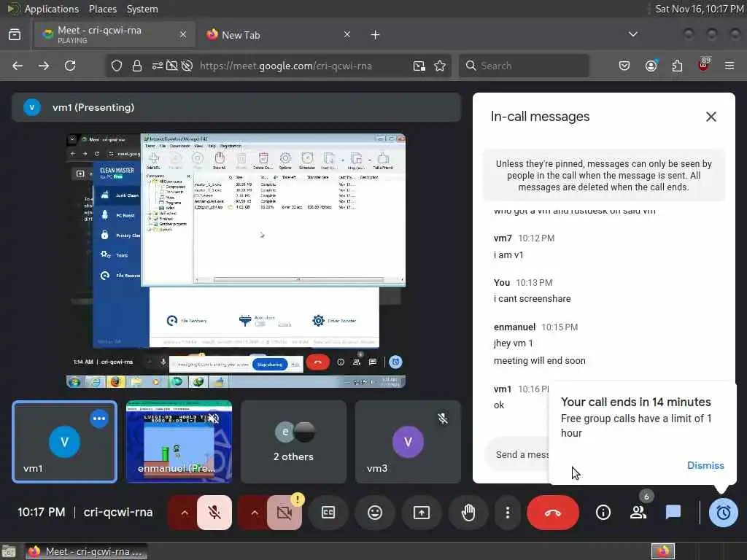
Task: Click the show desktop icon in bottom panel
Action: click(x=9, y=551)
